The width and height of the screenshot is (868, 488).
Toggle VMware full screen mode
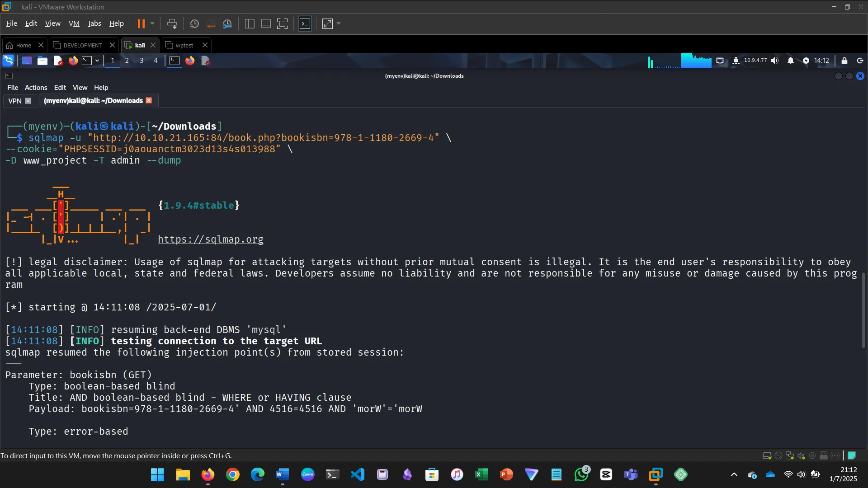[282, 23]
